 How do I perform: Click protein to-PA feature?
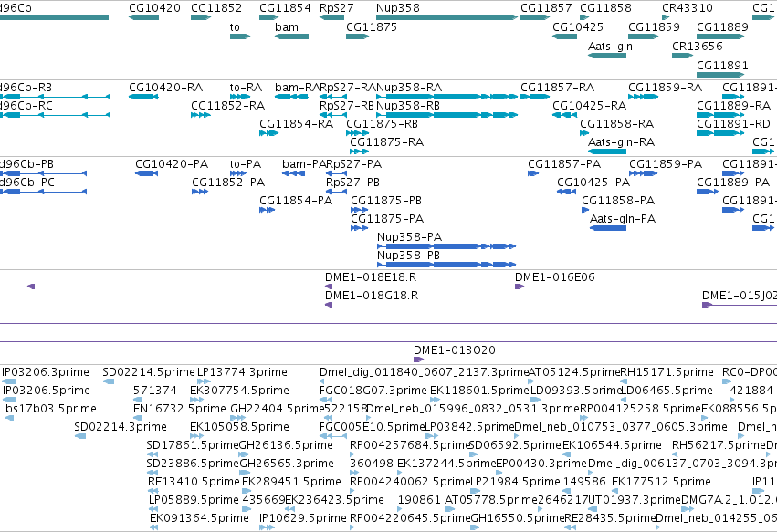point(238,173)
